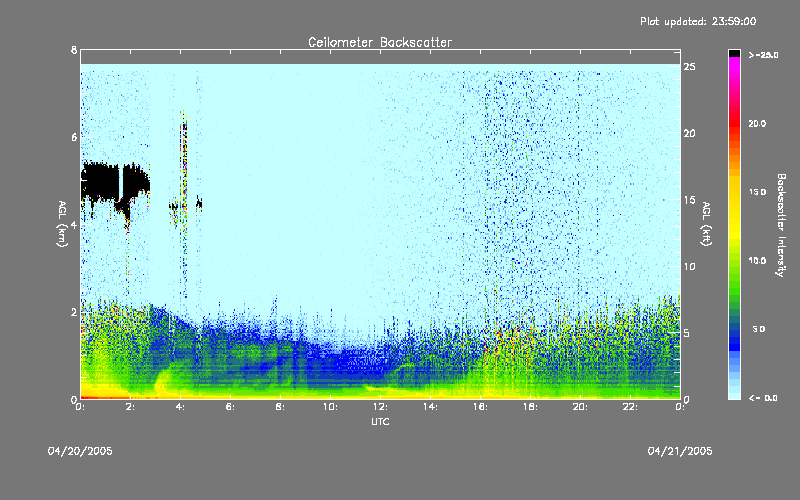
Task: Click the "2" tick on the km axis
Action: [74, 312]
